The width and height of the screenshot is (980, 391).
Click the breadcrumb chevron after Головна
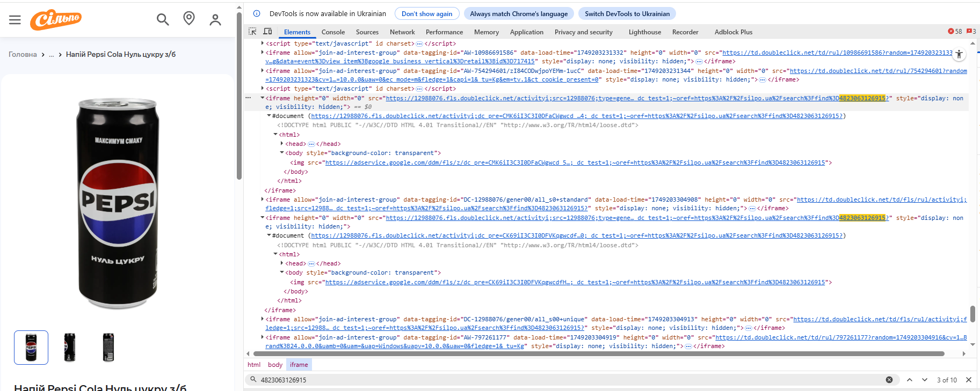(43, 55)
